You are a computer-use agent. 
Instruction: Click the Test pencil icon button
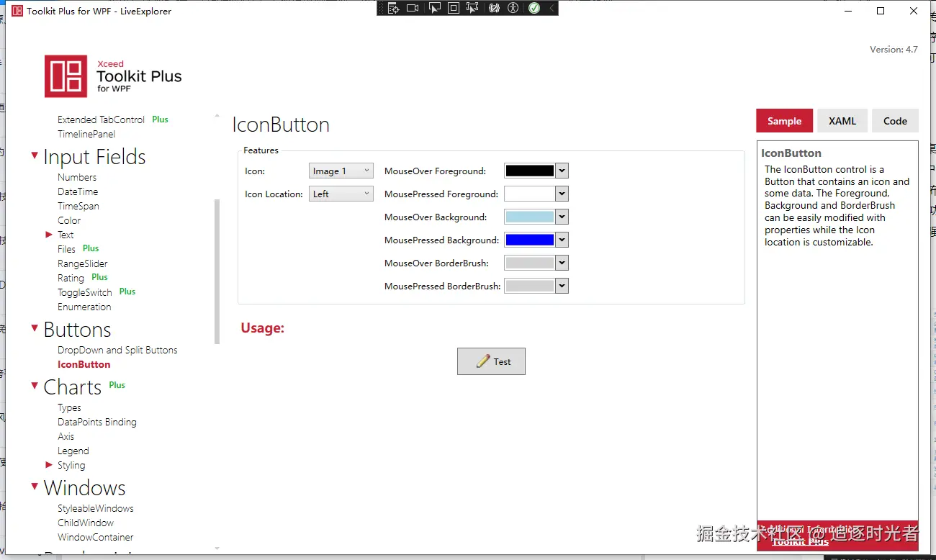coord(491,361)
